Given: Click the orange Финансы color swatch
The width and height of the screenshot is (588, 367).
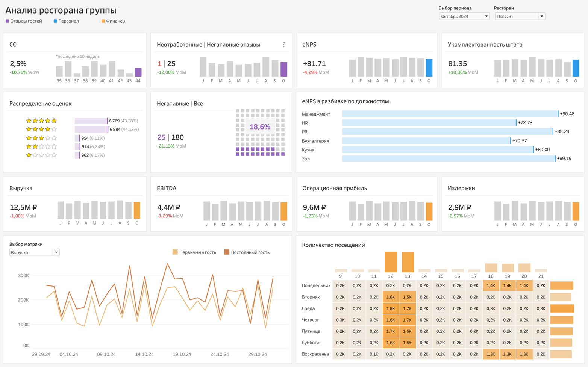Looking at the screenshot, I should tap(103, 21).
